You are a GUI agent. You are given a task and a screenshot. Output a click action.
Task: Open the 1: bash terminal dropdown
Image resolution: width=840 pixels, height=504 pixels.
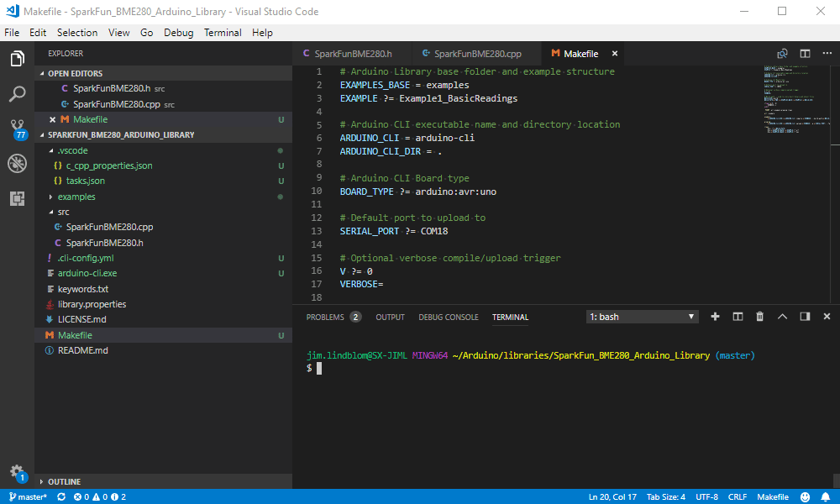[x=642, y=317]
